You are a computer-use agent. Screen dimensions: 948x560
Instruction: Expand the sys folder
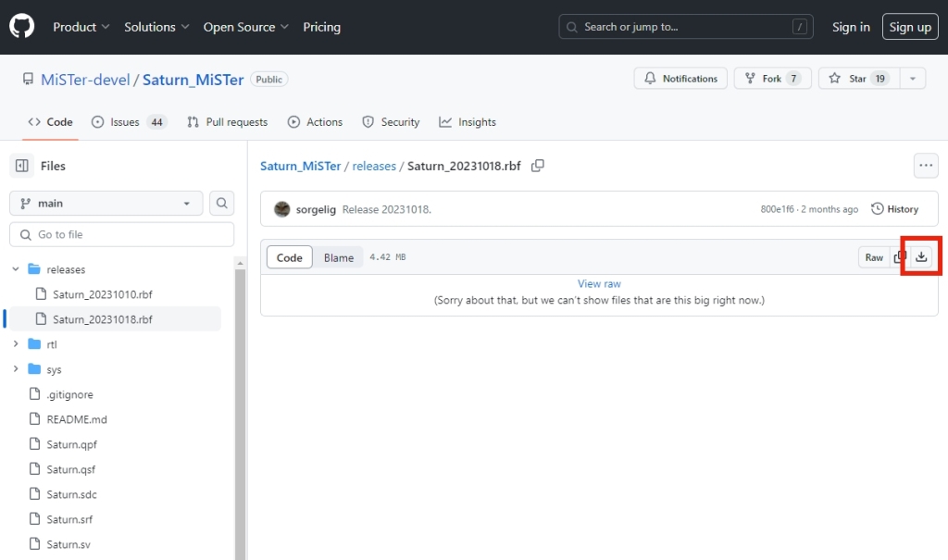(16, 369)
